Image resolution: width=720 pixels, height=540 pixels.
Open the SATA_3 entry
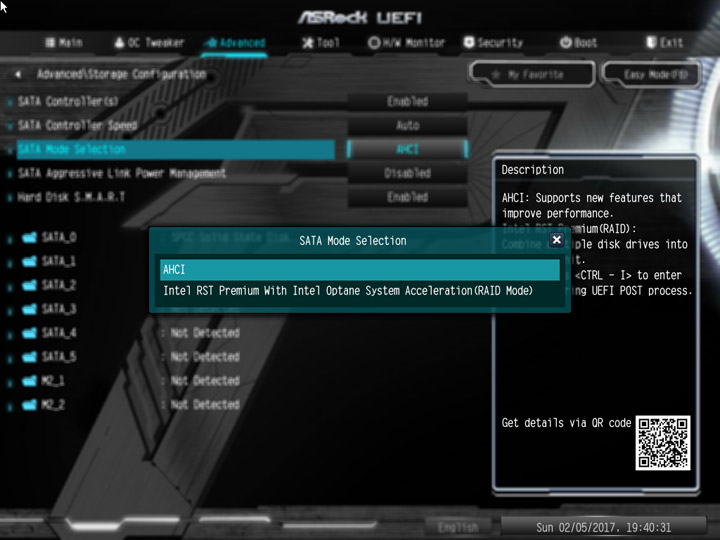click(x=59, y=309)
